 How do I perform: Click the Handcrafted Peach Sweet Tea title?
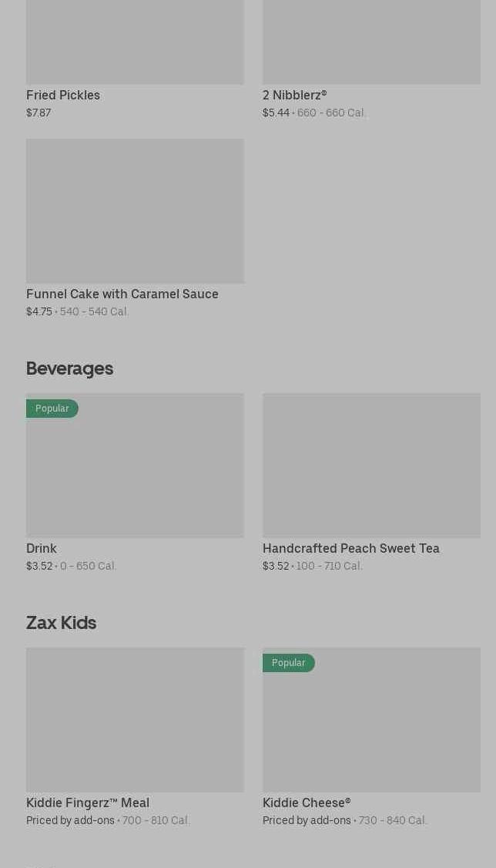pos(351,549)
